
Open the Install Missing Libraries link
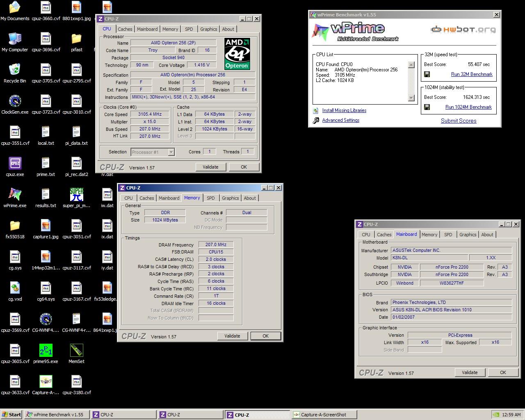coord(344,110)
